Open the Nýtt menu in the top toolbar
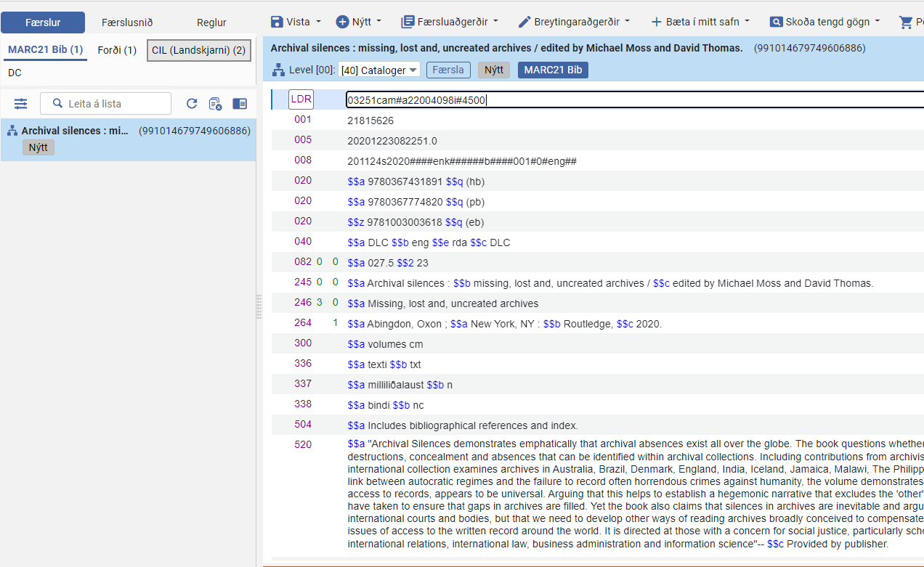Screen dimensions: 924x567 pos(359,22)
